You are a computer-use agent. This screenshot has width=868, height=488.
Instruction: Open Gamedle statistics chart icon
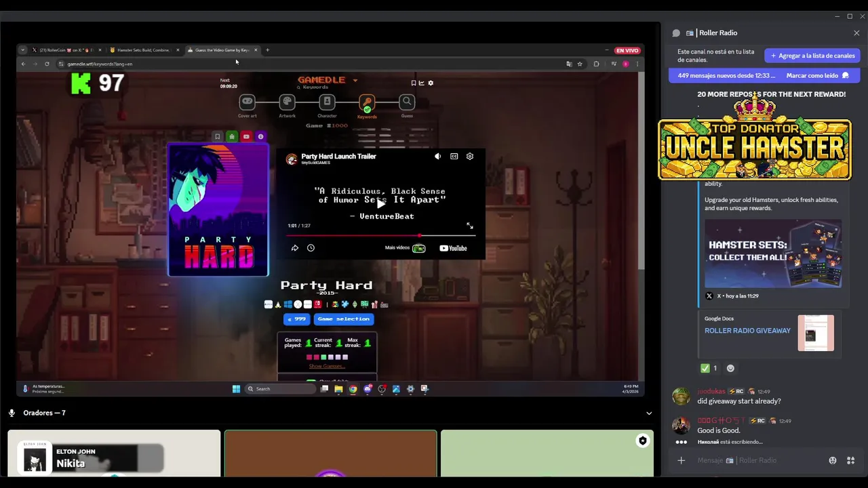point(421,83)
